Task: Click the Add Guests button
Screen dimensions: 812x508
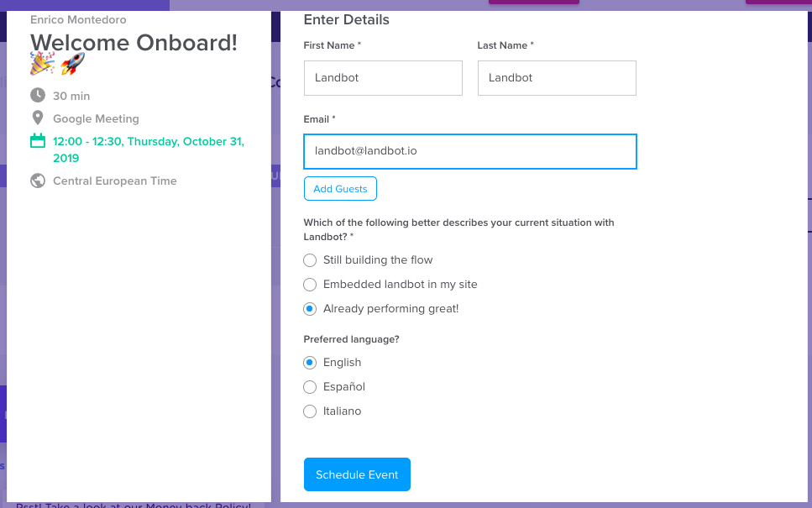Action: coord(340,188)
